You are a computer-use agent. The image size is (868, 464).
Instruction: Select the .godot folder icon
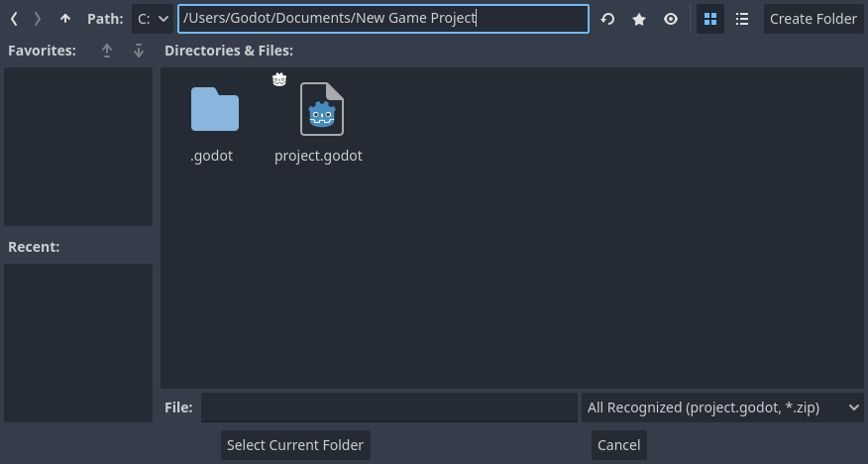(x=215, y=109)
